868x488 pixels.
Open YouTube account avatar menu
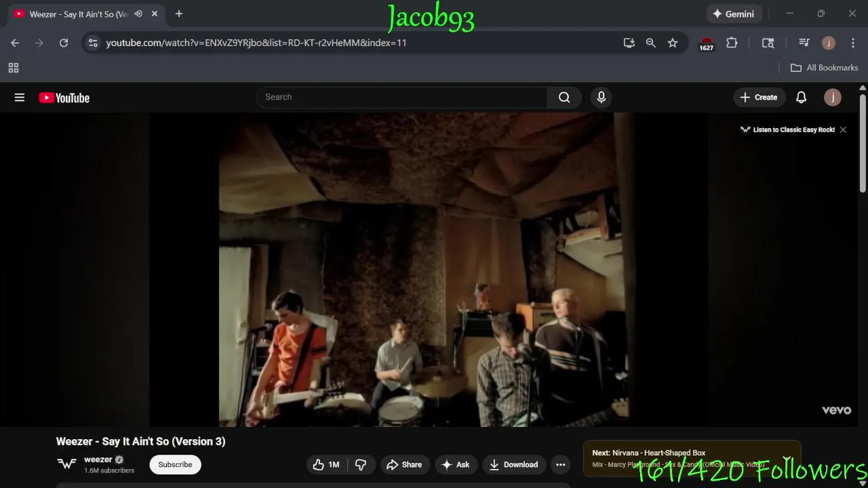(833, 98)
